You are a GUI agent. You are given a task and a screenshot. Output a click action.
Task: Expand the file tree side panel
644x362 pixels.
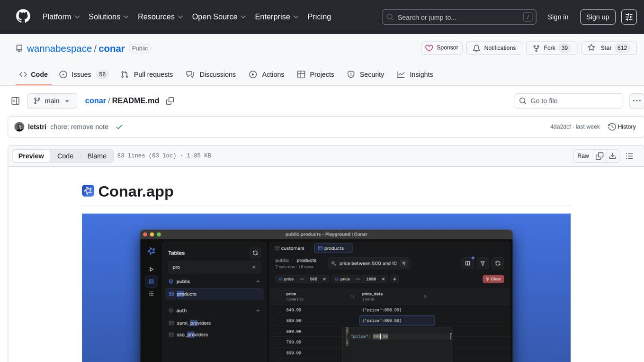[x=15, y=101]
